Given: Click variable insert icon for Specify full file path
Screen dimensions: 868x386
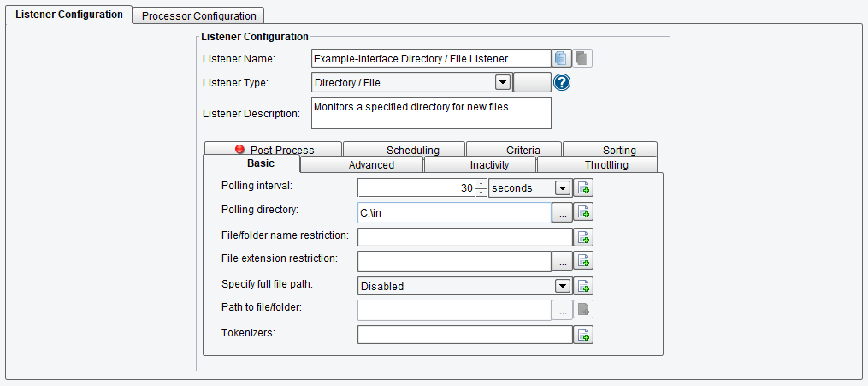Looking at the screenshot, I should 583,286.
